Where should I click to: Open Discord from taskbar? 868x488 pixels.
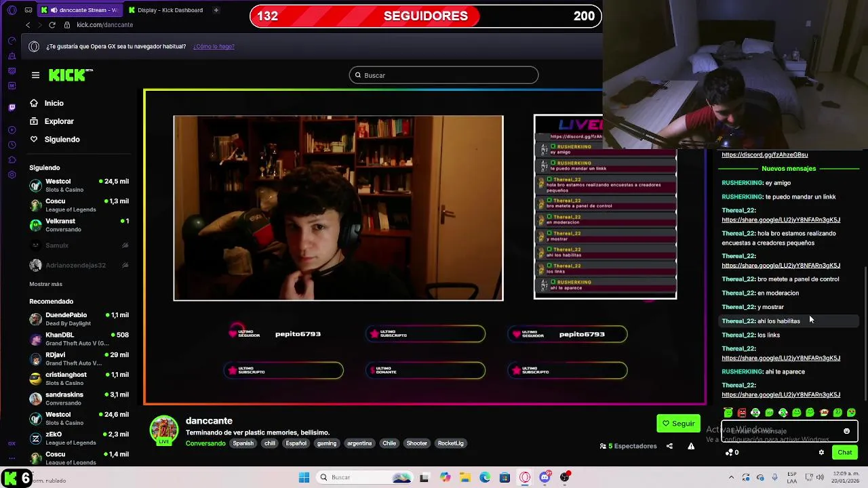tap(545, 477)
